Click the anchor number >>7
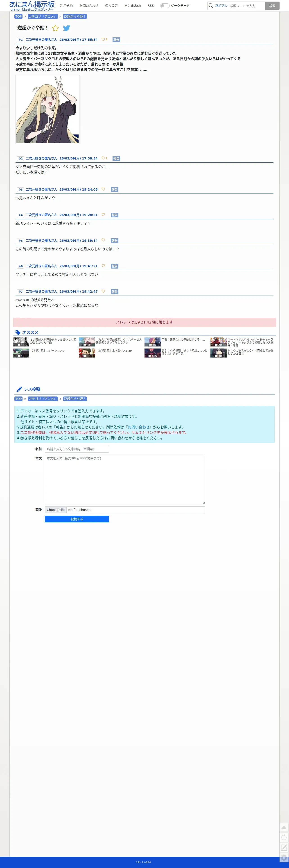The width and height of the screenshot is (289, 868). click(x=20, y=292)
